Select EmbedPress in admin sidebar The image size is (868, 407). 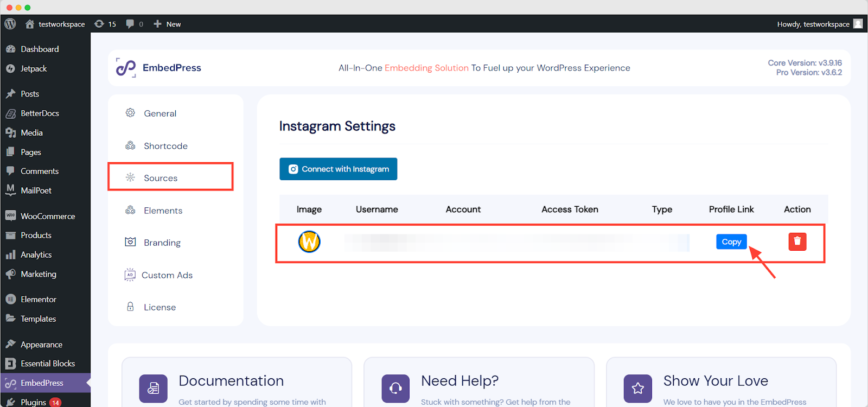[45, 383]
